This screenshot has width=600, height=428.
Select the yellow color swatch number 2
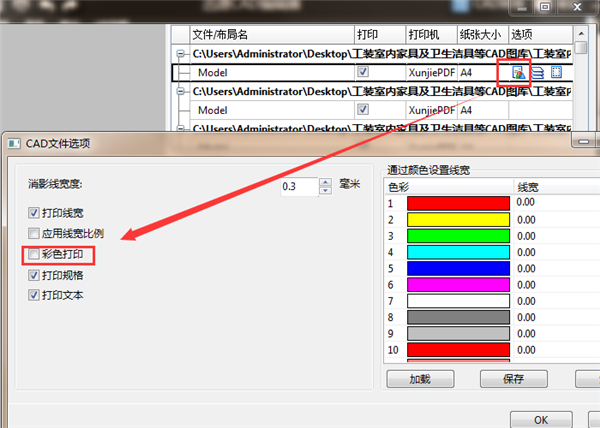coord(458,220)
